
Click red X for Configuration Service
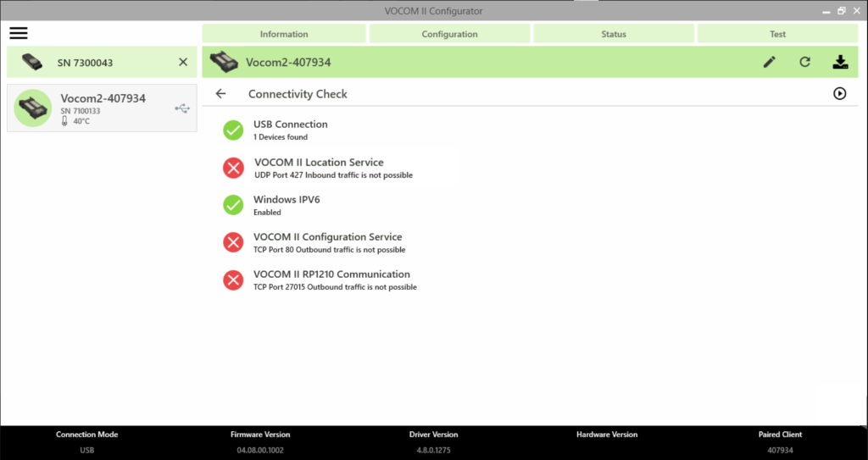pos(233,242)
